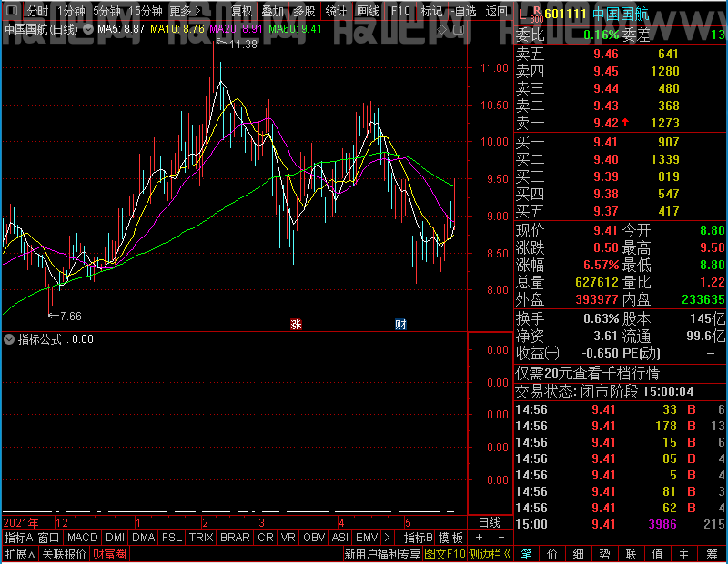Click the 返回 back button
This screenshot has height=564, width=728.
tap(496, 11)
